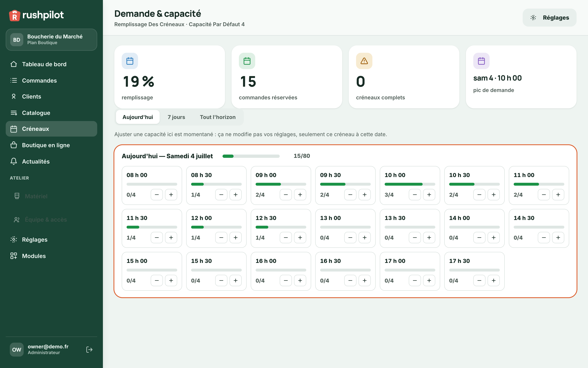Open the Clients section

coord(51,97)
